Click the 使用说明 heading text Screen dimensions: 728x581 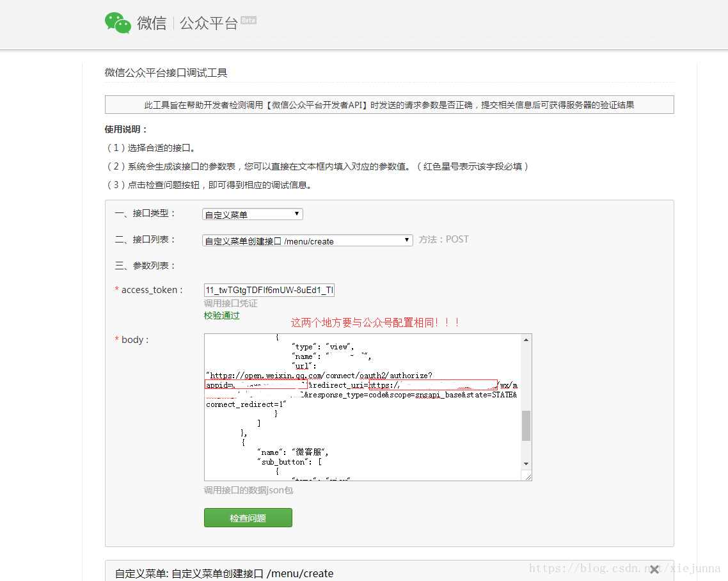click(x=125, y=129)
